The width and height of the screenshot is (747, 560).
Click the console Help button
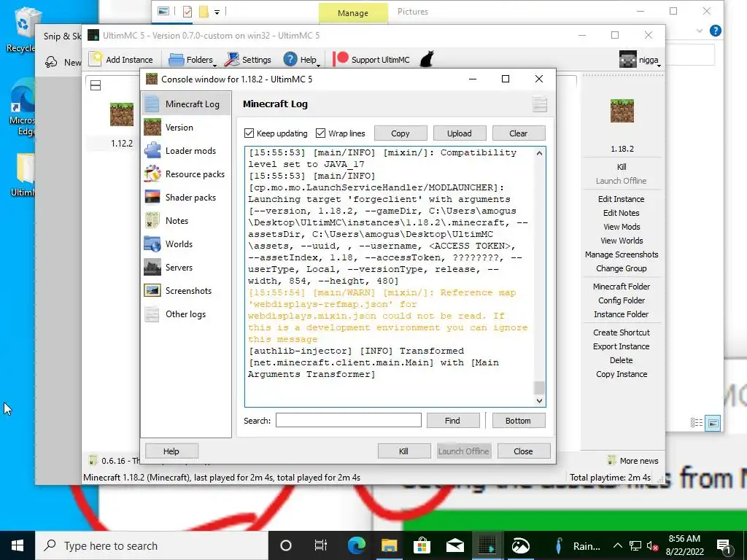(x=171, y=451)
